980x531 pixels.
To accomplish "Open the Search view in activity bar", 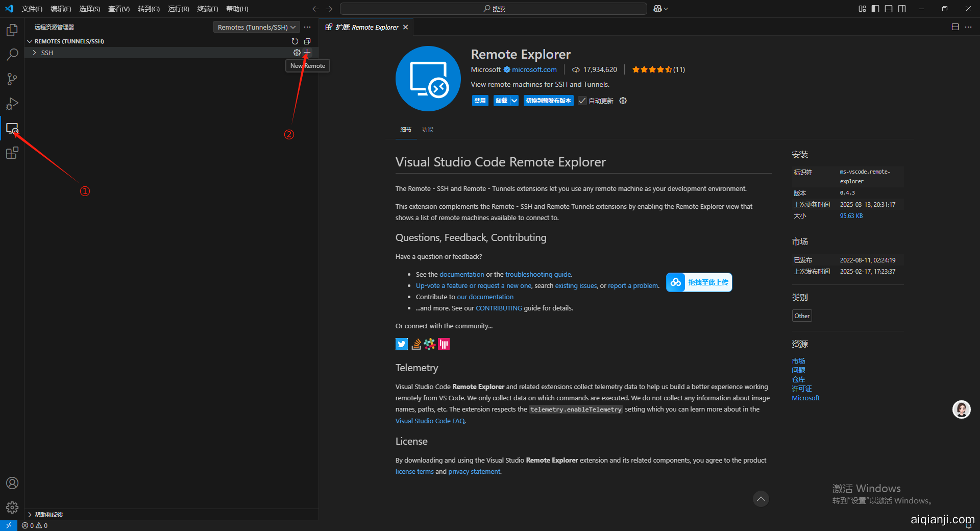I will 12,55.
